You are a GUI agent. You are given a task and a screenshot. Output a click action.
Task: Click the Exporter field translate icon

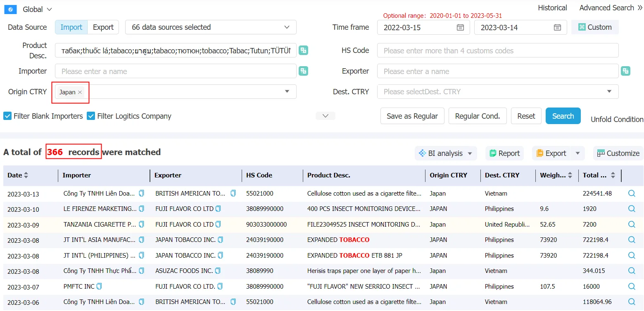click(x=626, y=71)
